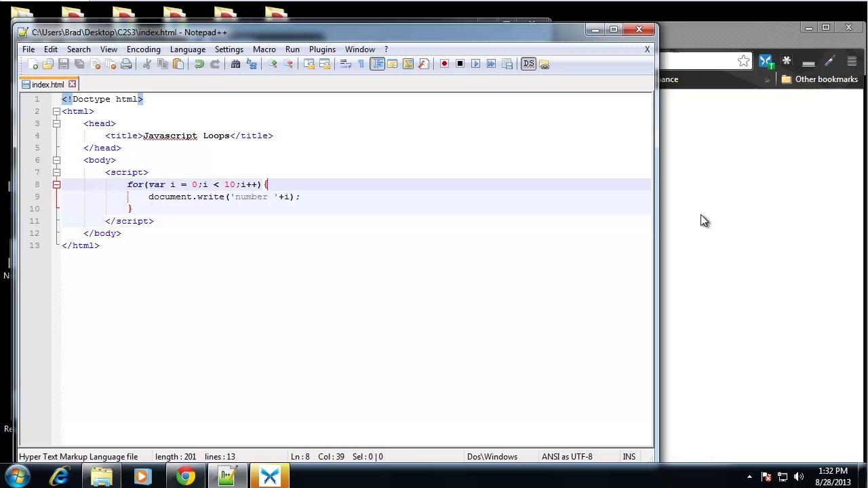The height and width of the screenshot is (488, 868).
Task: Open the Replace toolbar icon
Action: click(x=252, y=64)
